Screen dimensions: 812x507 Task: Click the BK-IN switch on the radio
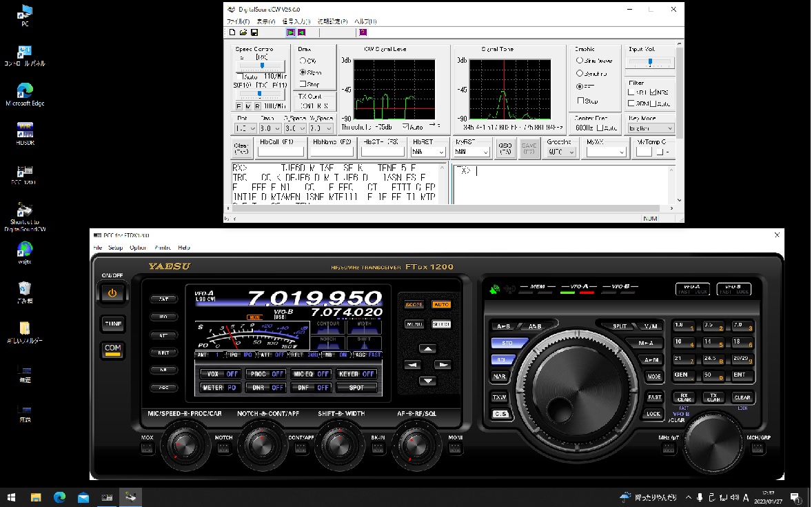point(378,448)
